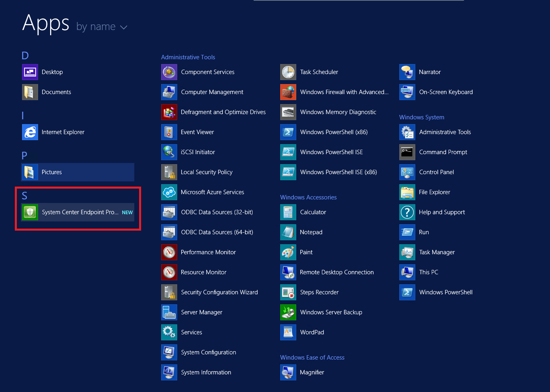
Task: Launch Internet Explorer from its icon
Action: tap(30, 132)
